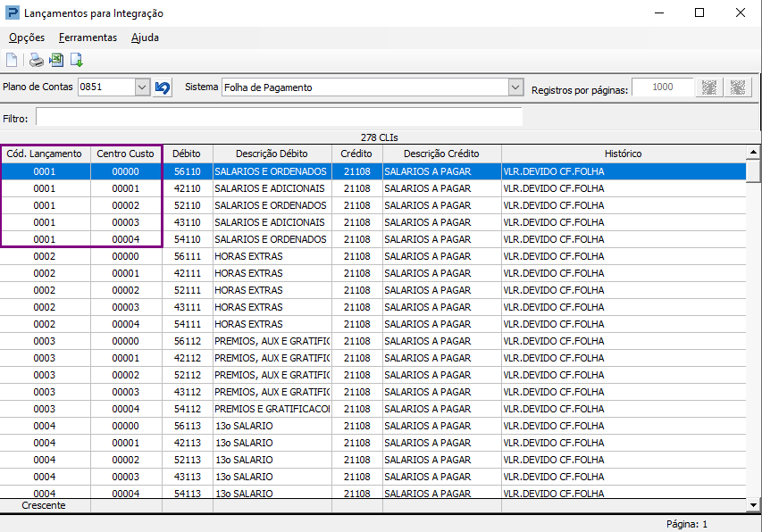Click debit code 52110
The height and width of the screenshot is (532, 762).
pos(187,205)
